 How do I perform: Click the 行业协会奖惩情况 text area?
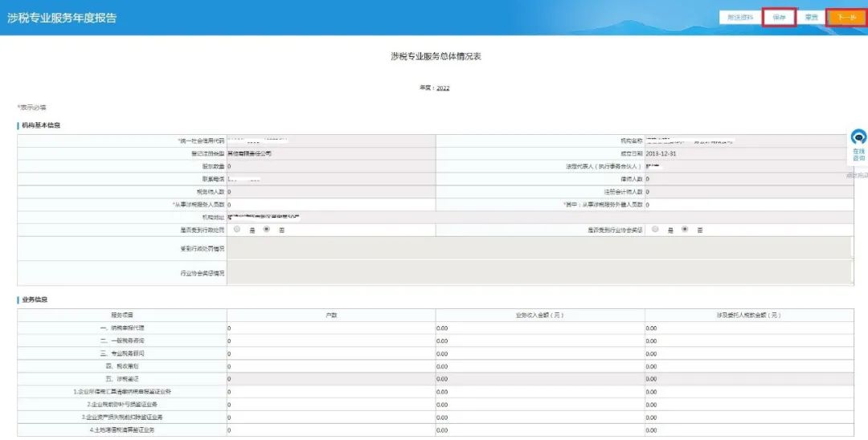click(x=540, y=273)
